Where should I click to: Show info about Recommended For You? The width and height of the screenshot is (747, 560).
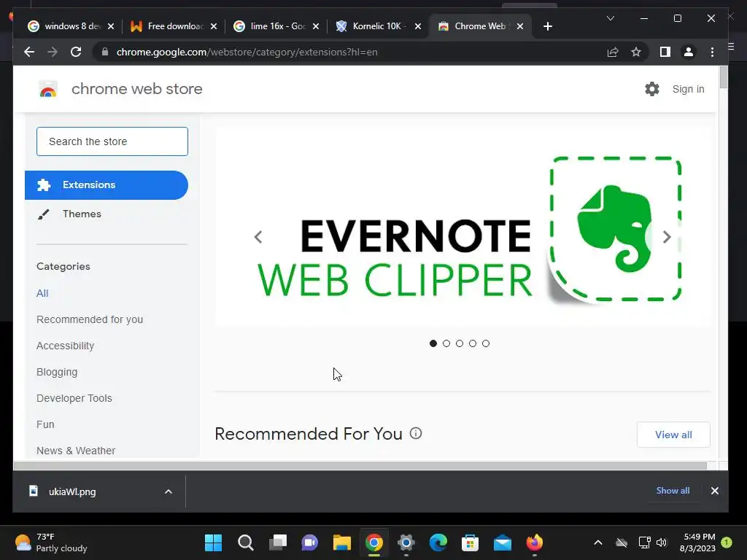tap(416, 433)
